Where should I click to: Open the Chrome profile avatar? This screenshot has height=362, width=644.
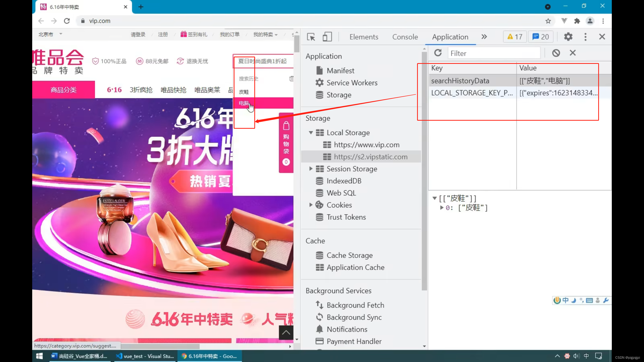coord(590,21)
